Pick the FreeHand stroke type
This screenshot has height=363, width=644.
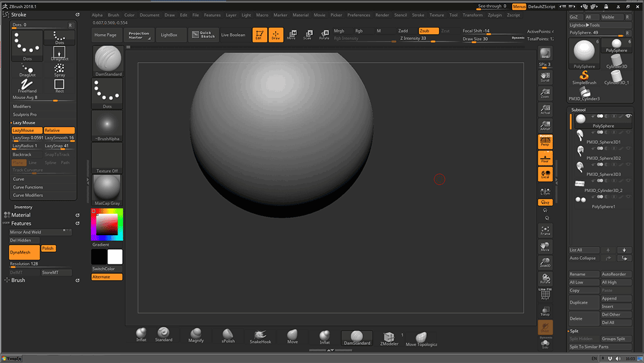27,85
